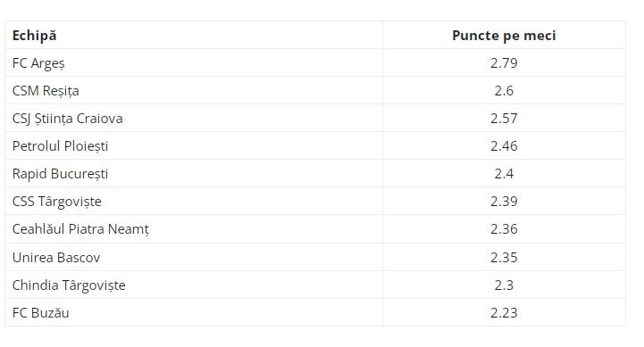
Task: Click the Chindia Târgoviște team name
Action: pyautogui.click(x=69, y=285)
